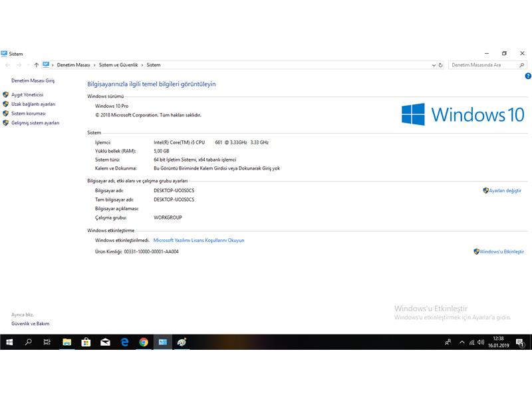Open taskbar search magnifier
This screenshot has width=532, height=399.
29,342
